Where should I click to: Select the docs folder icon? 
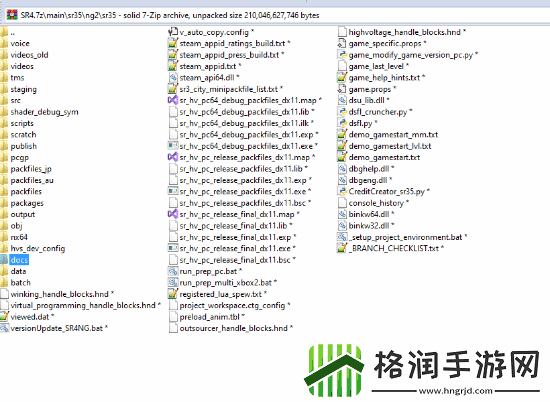pyautogui.click(x=4, y=260)
